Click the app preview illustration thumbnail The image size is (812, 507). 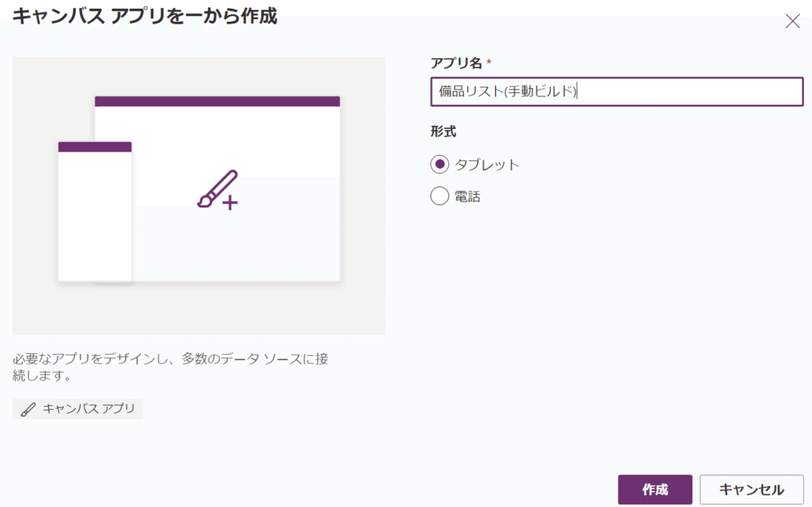tap(199, 195)
